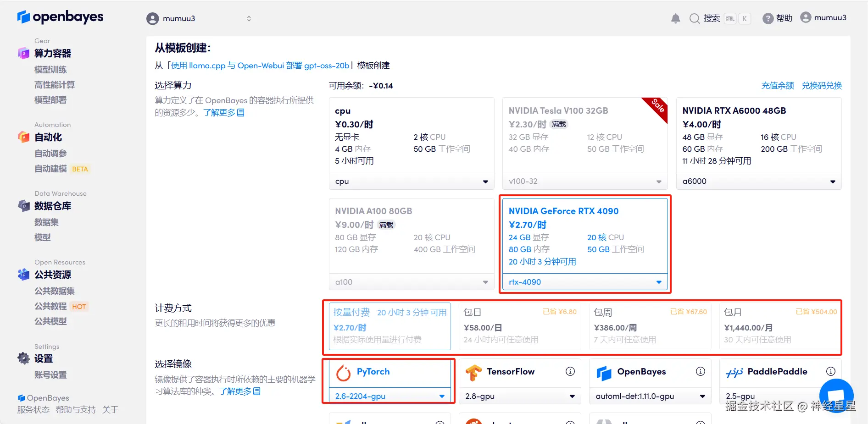Choose the cpu ¥0.30/时 compute card
The height and width of the screenshot is (424, 868).
click(x=412, y=135)
